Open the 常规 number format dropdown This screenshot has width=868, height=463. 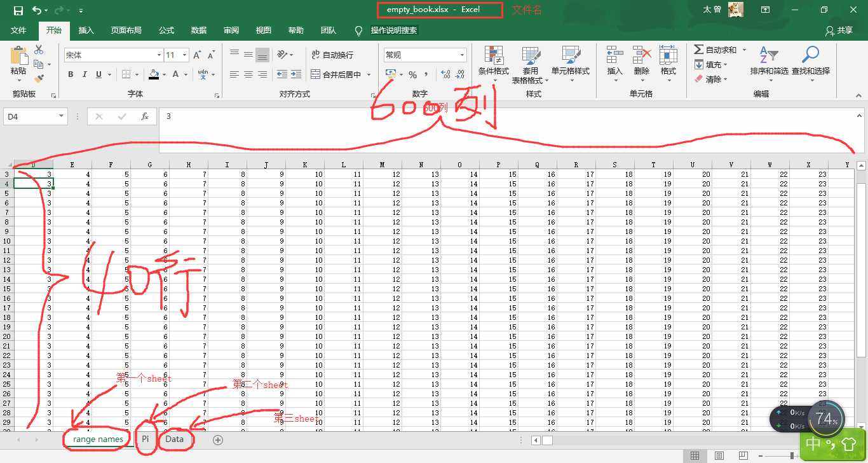coord(462,55)
